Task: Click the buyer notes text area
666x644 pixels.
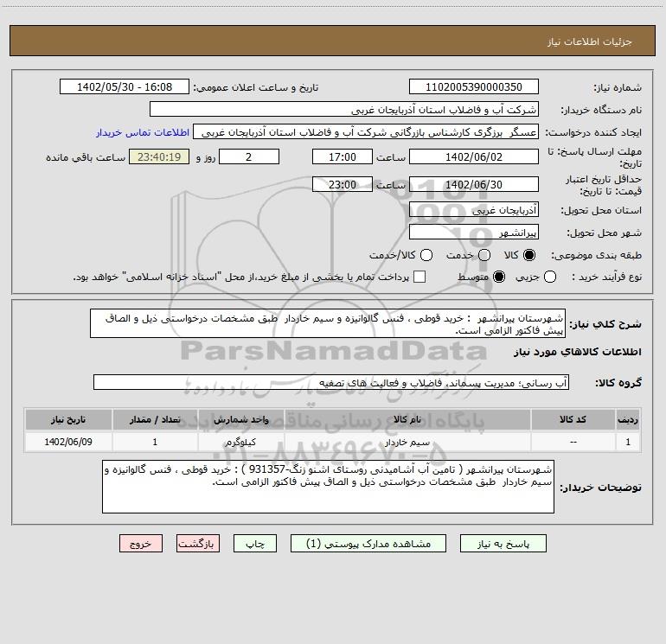Action: (329, 487)
